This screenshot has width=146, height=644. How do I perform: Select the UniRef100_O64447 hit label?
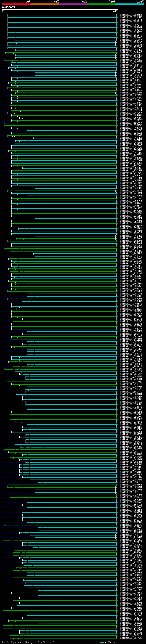pyautogui.click(x=131, y=53)
